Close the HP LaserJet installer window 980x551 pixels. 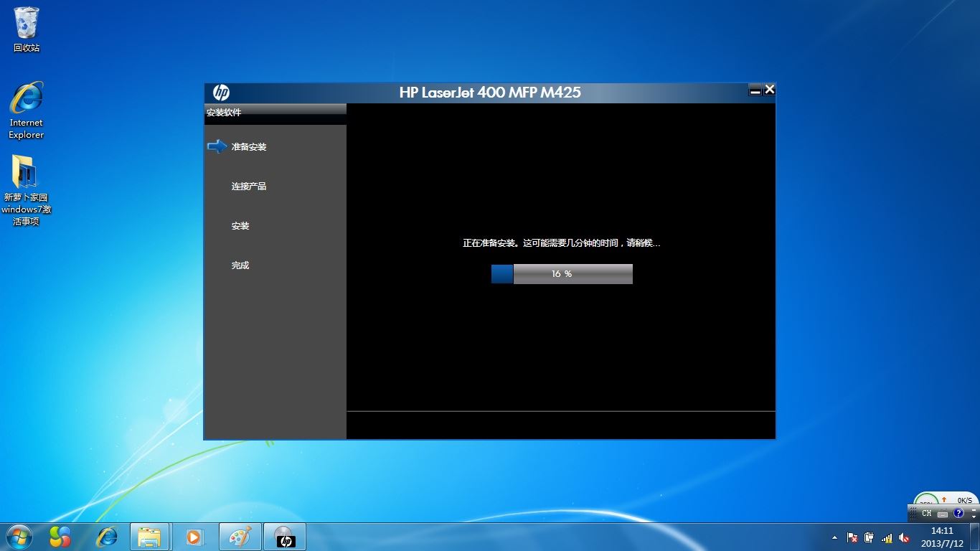coord(769,90)
